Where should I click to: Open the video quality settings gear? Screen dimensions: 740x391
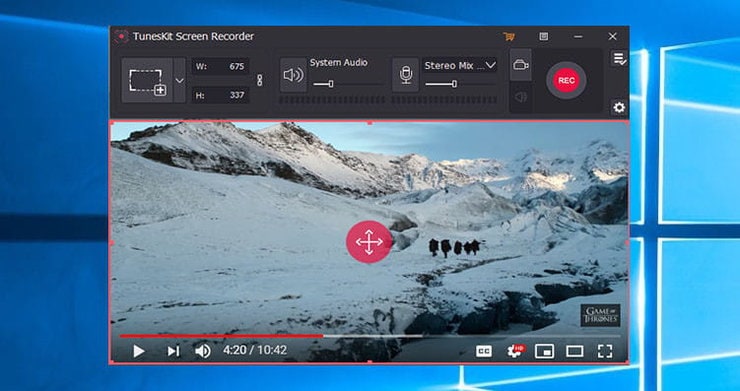click(x=515, y=351)
